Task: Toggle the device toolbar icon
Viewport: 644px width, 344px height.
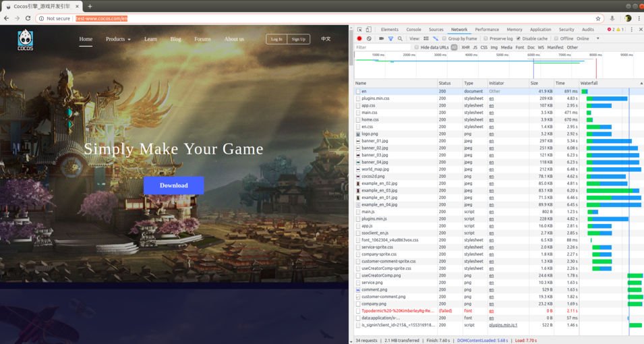Action: (368, 30)
